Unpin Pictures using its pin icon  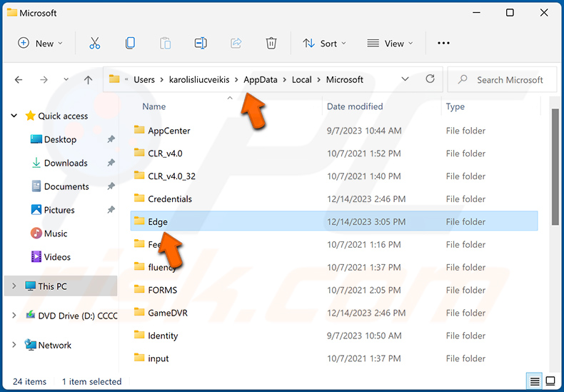[111, 209]
